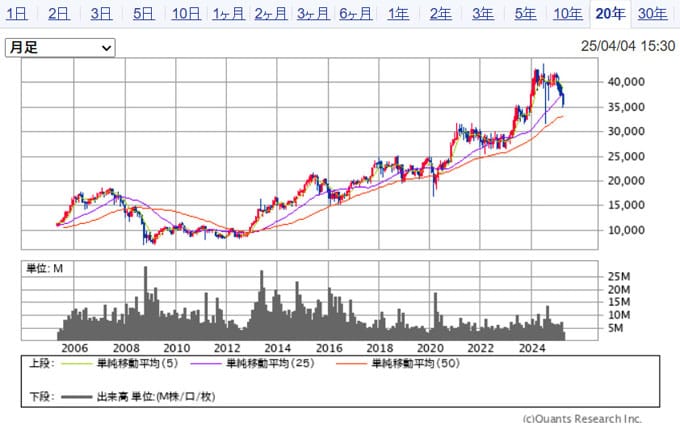Select the 1日 time range tab
The width and height of the screenshot is (680, 430).
[17, 13]
